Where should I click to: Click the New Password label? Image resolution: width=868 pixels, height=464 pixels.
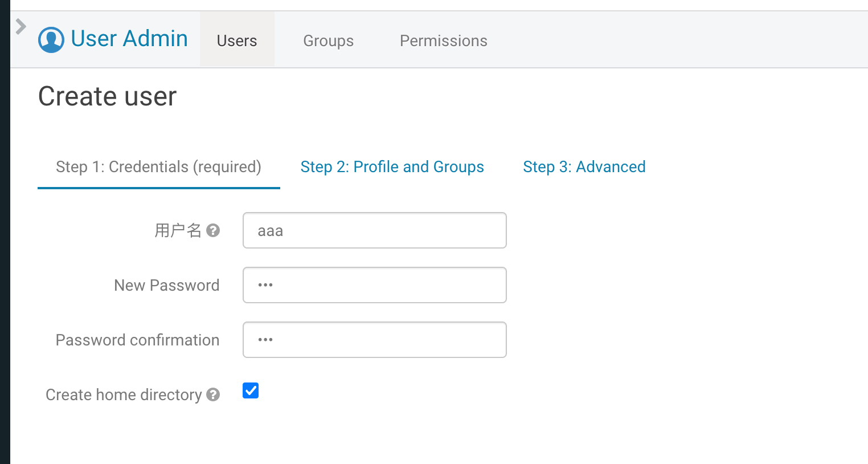166,285
